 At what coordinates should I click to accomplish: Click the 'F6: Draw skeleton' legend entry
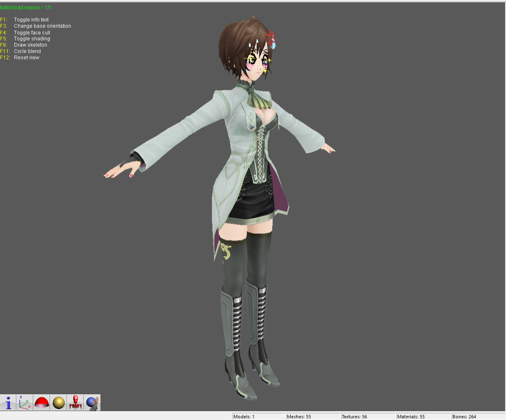pos(23,45)
